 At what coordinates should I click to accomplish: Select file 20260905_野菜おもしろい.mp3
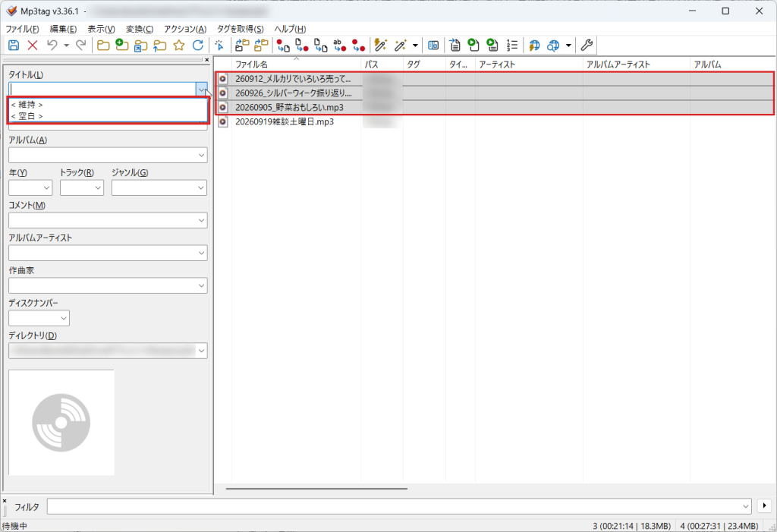pos(289,107)
